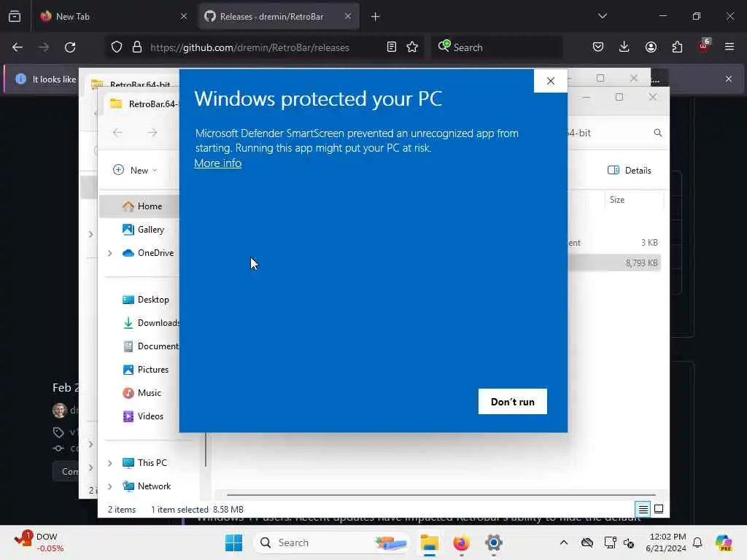Go back in File Explorer

[117, 133]
